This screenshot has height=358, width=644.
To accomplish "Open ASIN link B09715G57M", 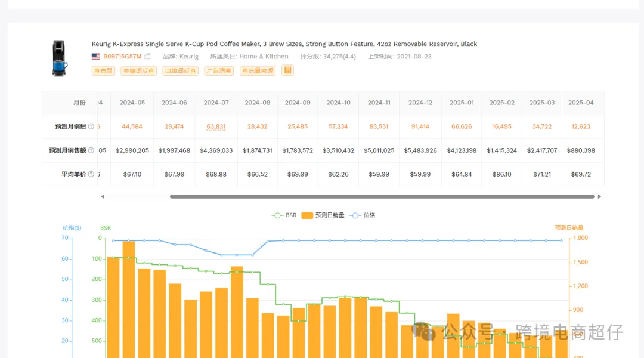I will [x=122, y=56].
